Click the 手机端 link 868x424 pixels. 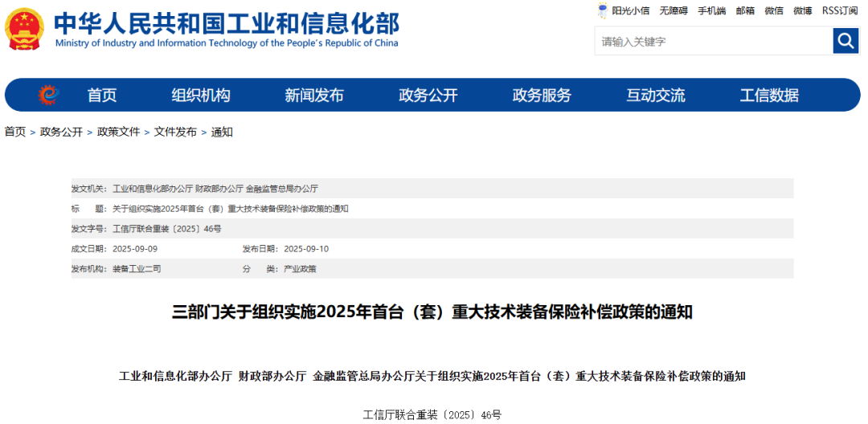pos(711,10)
